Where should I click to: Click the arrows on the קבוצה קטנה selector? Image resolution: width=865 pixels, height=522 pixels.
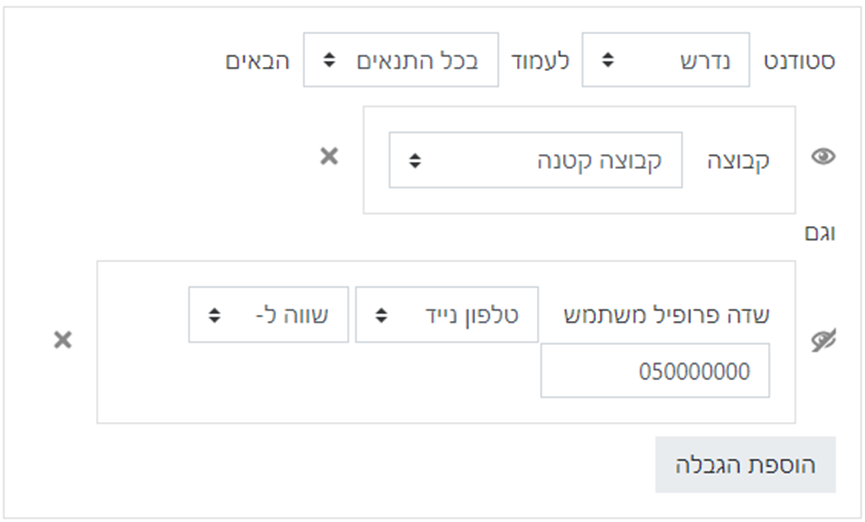pos(415,160)
